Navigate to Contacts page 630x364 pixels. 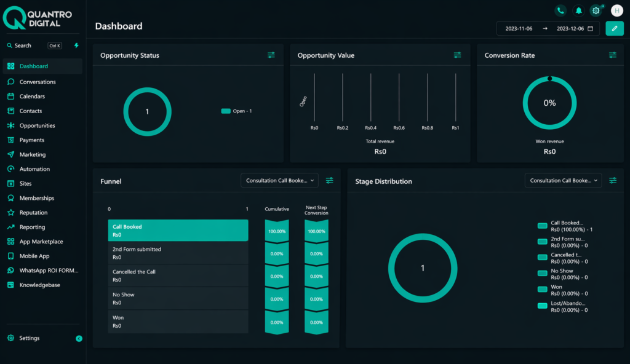coord(42,111)
